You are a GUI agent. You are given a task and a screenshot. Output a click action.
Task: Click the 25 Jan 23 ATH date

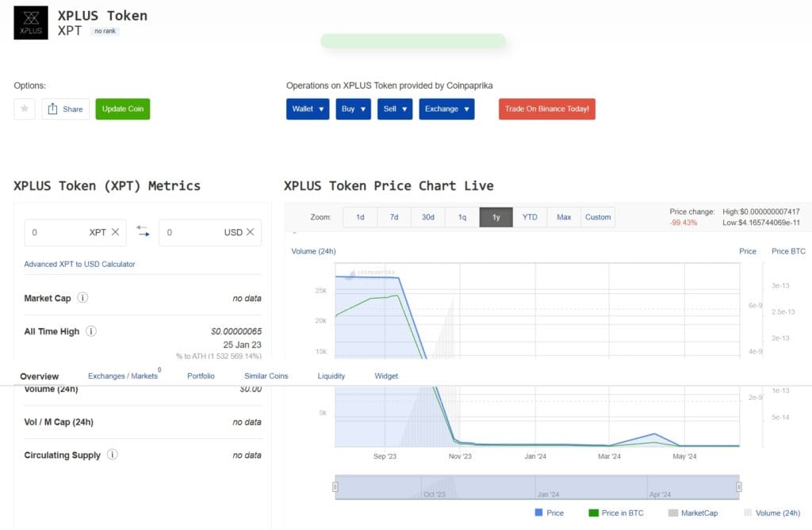[243, 345]
